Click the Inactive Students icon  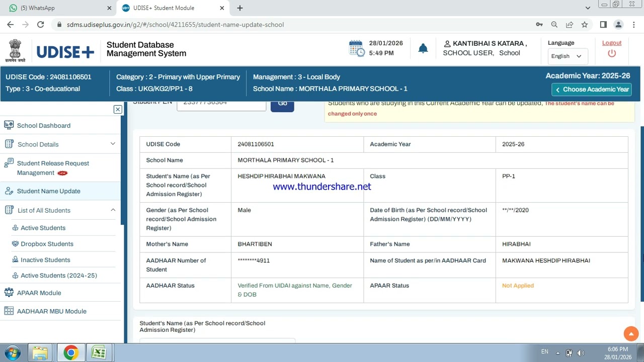15,260
